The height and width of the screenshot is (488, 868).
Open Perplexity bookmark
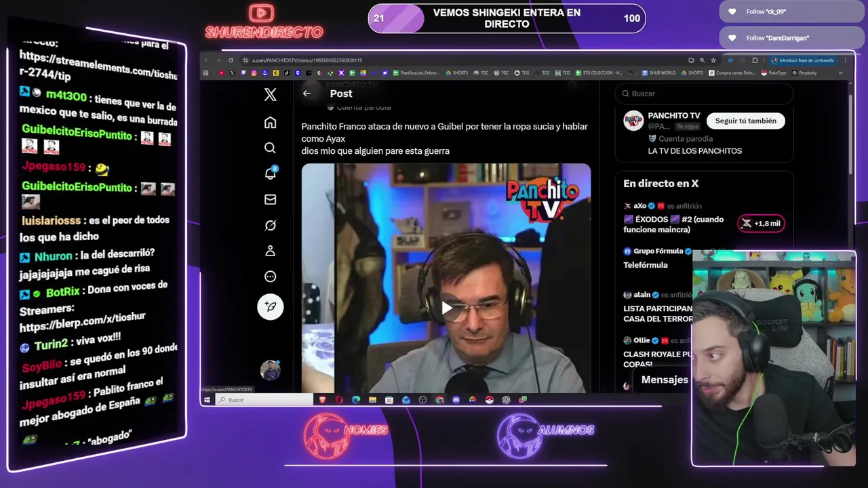tap(804, 73)
